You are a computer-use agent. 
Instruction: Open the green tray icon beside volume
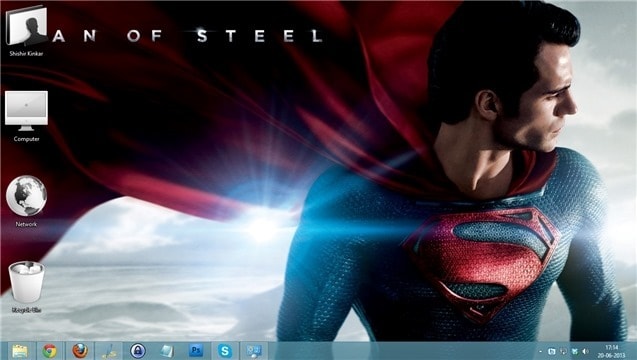coord(574,351)
